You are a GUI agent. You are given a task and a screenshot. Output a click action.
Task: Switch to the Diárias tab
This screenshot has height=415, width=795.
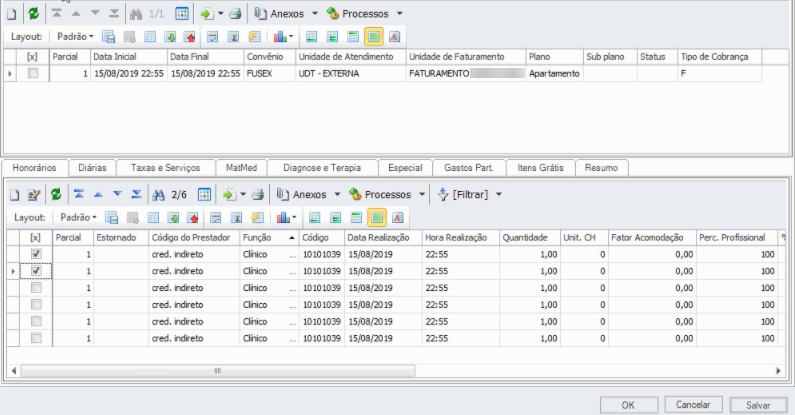[x=92, y=168]
